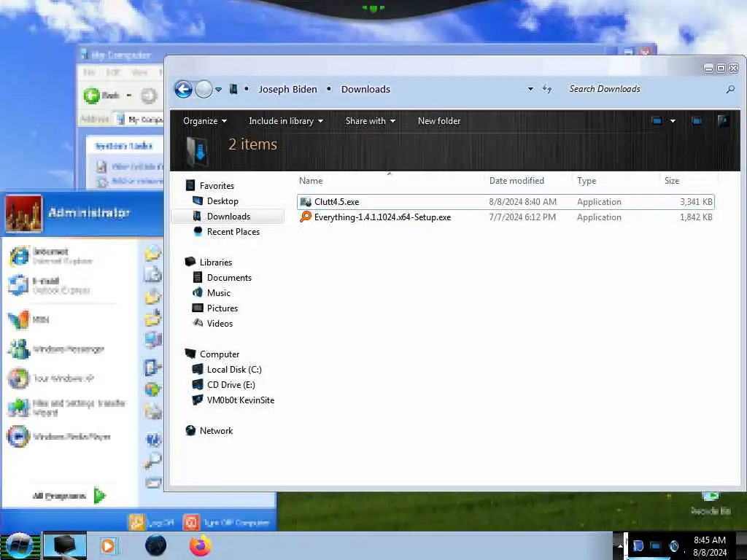Click the Windows Start orb

pos(20,545)
